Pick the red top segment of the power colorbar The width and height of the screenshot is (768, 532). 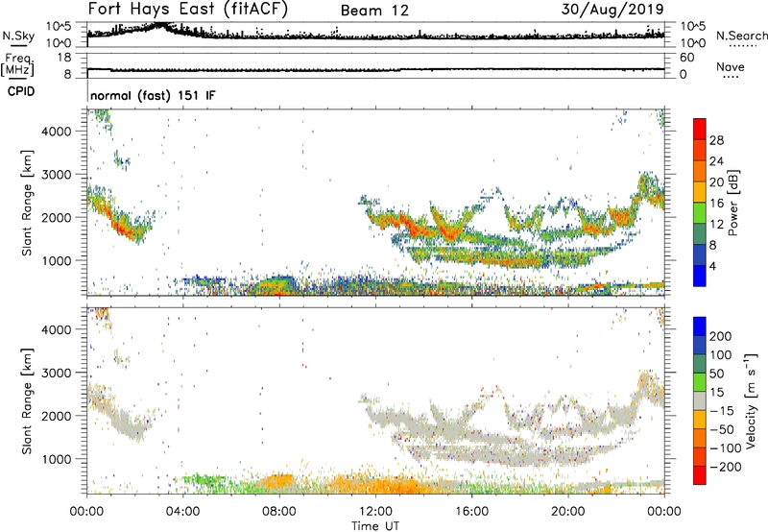(700, 130)
